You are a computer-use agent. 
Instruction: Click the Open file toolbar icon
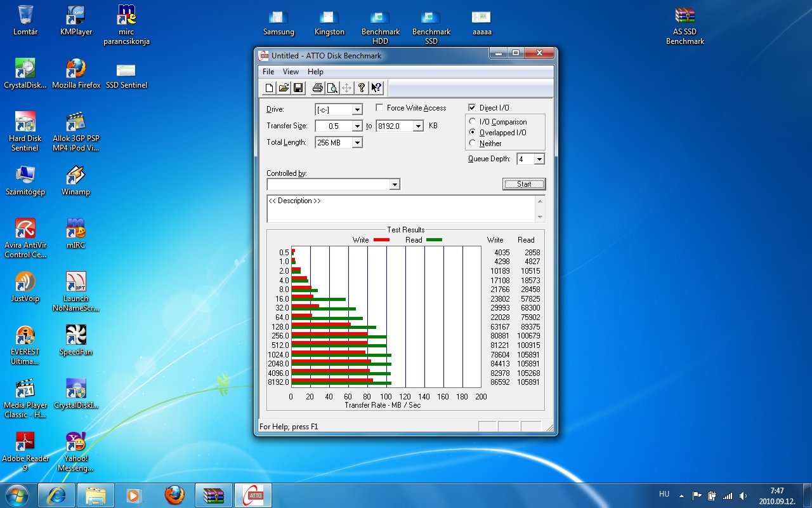tap(284, 88)
